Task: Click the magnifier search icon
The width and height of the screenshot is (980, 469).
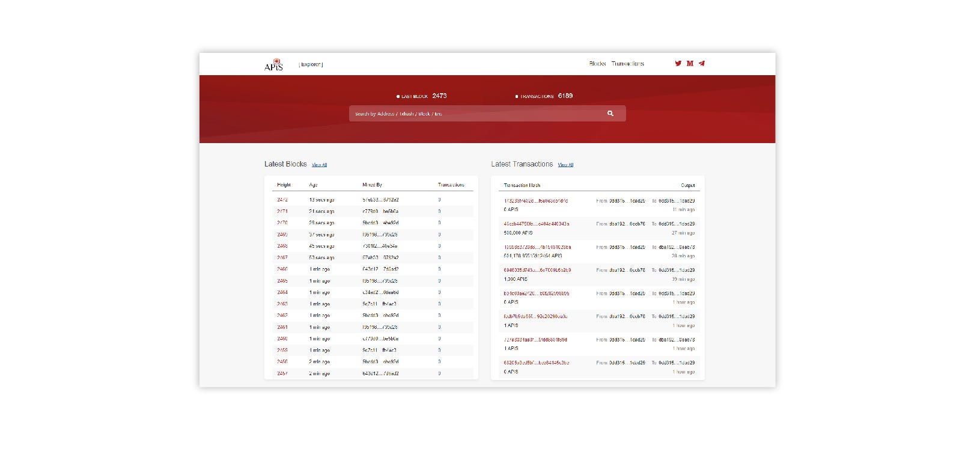Action: 610,113
